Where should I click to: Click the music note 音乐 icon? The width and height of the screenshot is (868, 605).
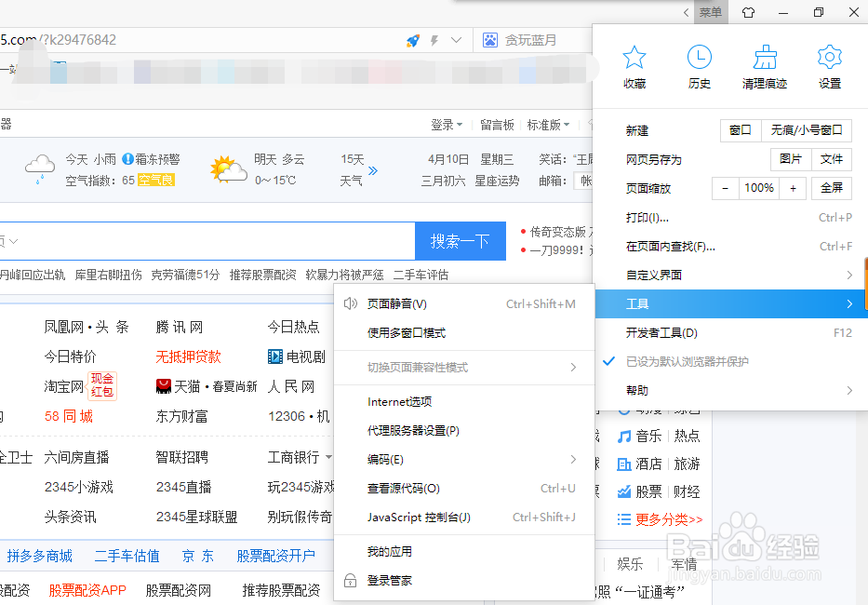[x=624, y=437]
